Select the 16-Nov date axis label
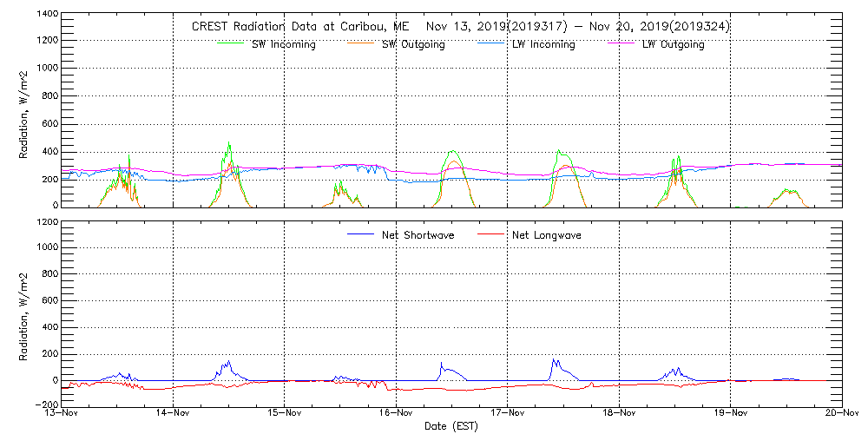 coord(397,413)
